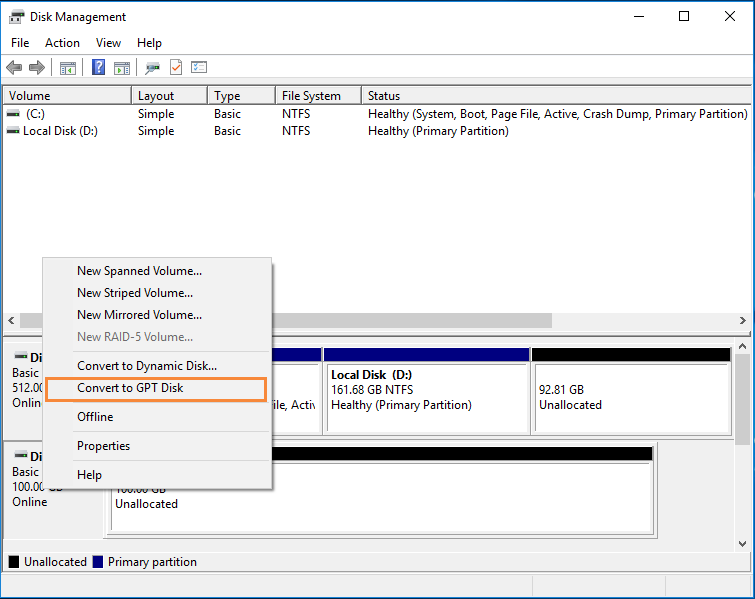Screen dimensions: 755x599
Task: Click vertical scrollbar up arrow in disk pane
Action: [742, 346]
